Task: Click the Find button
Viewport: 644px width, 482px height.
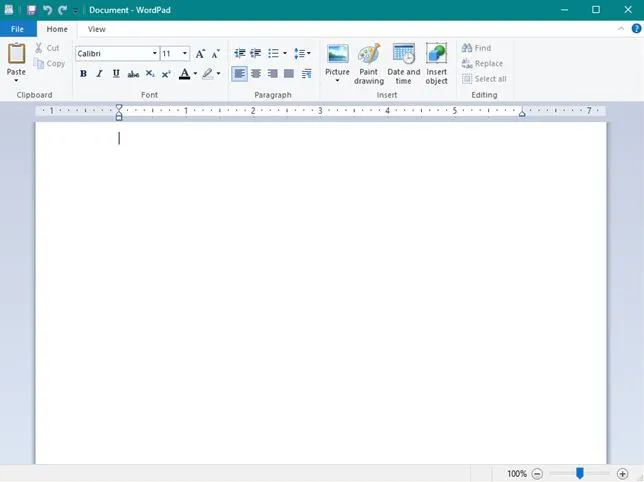Action: tap(476, 48)
